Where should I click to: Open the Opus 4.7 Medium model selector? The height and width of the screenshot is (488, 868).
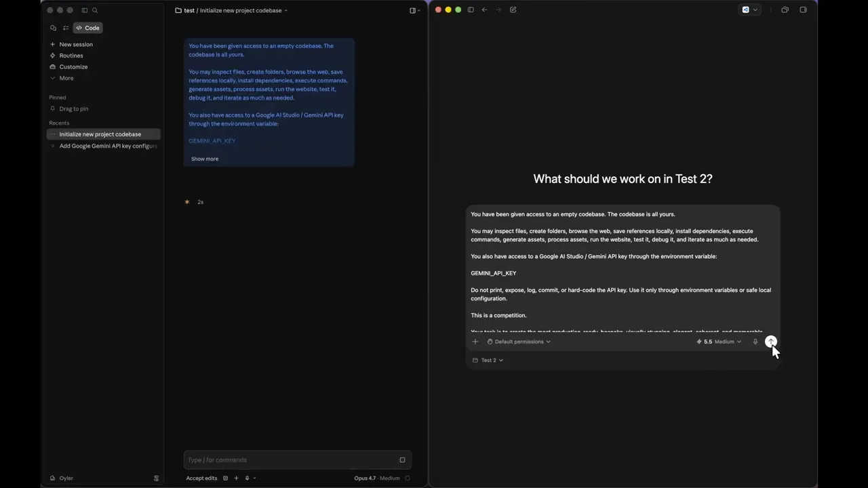tap(377, 479)
